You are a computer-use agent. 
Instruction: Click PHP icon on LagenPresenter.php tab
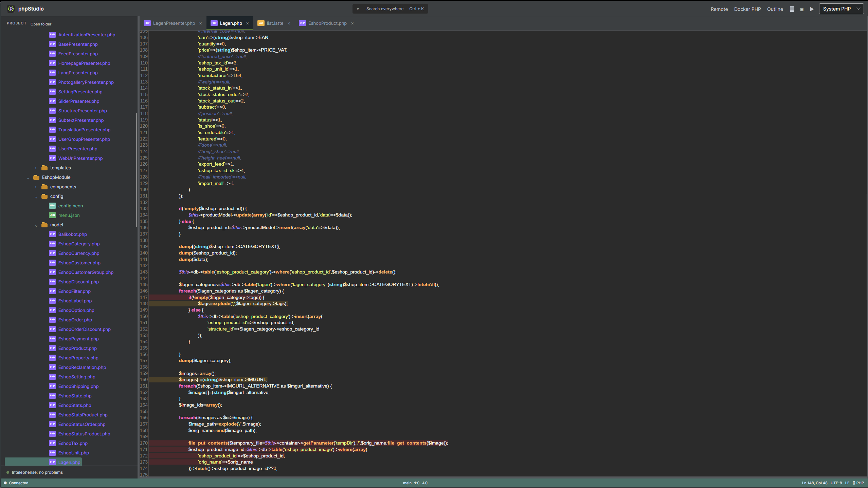[147, 23]
